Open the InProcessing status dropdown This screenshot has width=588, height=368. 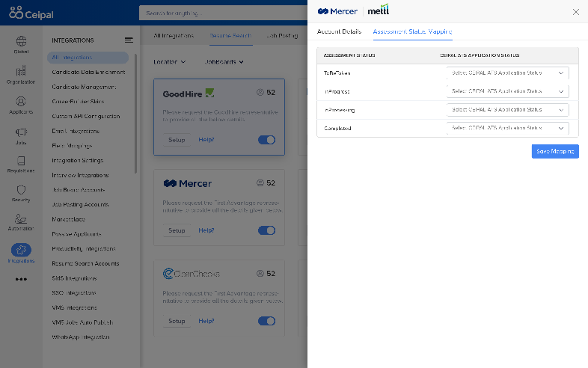click(507, 109)
